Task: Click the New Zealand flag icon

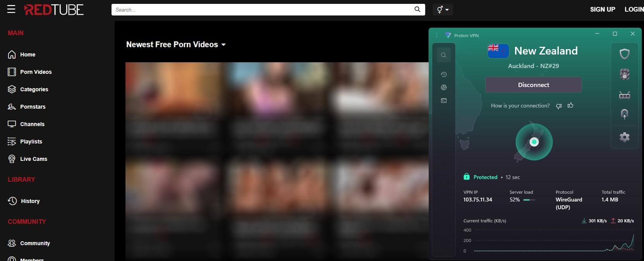Action: point(498,51)
